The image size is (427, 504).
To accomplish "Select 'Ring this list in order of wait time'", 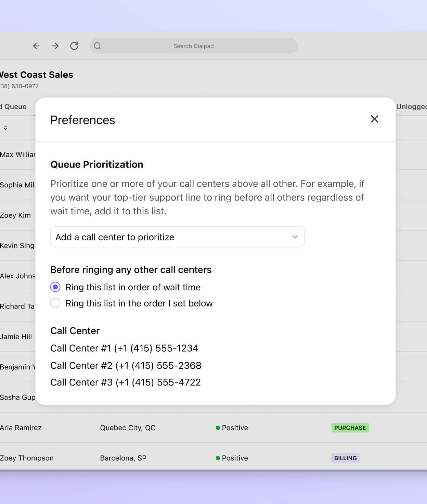I will (x=55, y=287).
